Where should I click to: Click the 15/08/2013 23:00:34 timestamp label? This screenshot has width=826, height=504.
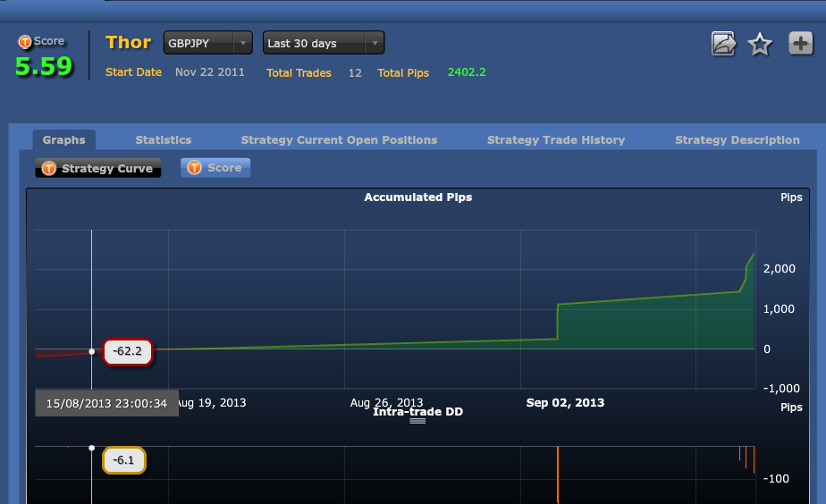pyautogui.click(x=106, y=403)
